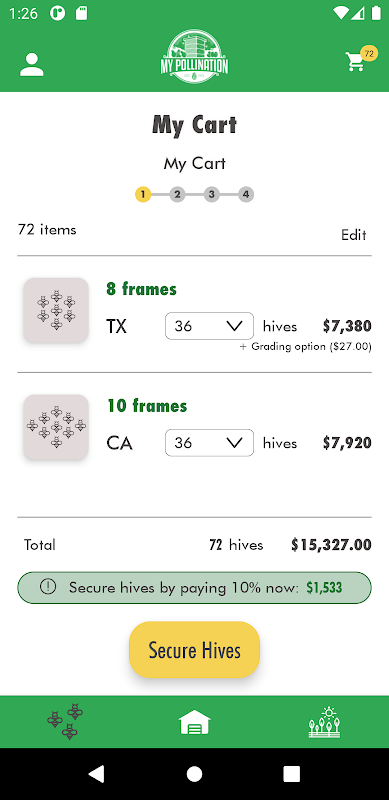Screen dimensions: 389x800
Task: Tap the info icon in deposit banner
Action: point(48,587)
